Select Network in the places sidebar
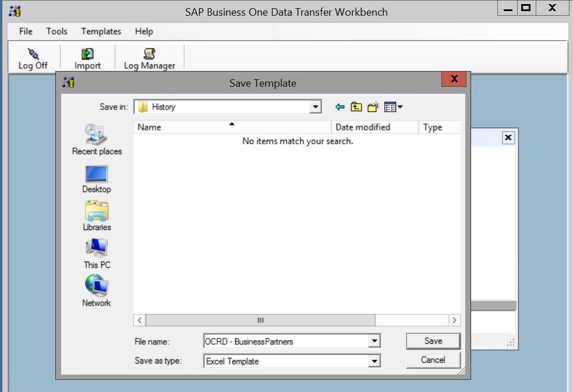This screenshot has height=392, width=573. pos(97,291)
